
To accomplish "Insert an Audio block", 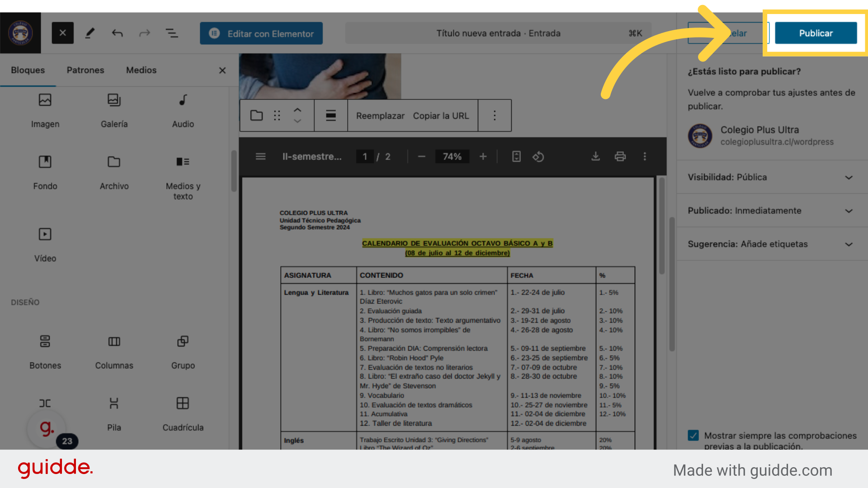I will point(183,110).
